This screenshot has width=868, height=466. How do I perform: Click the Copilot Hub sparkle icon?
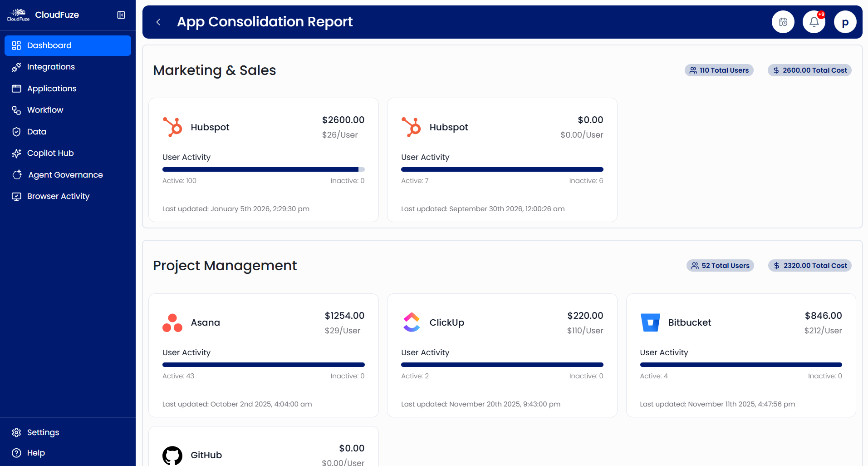16,153
